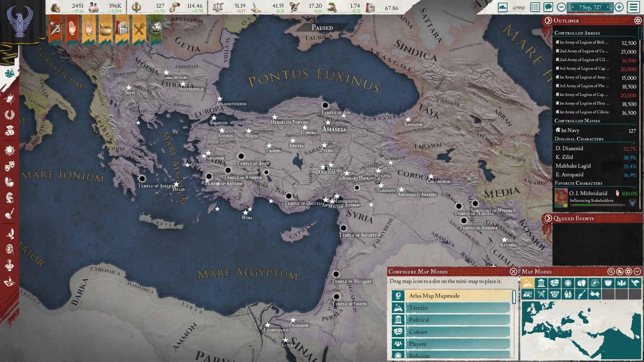Click the first raised-hand alert banner

click(72, 30)
